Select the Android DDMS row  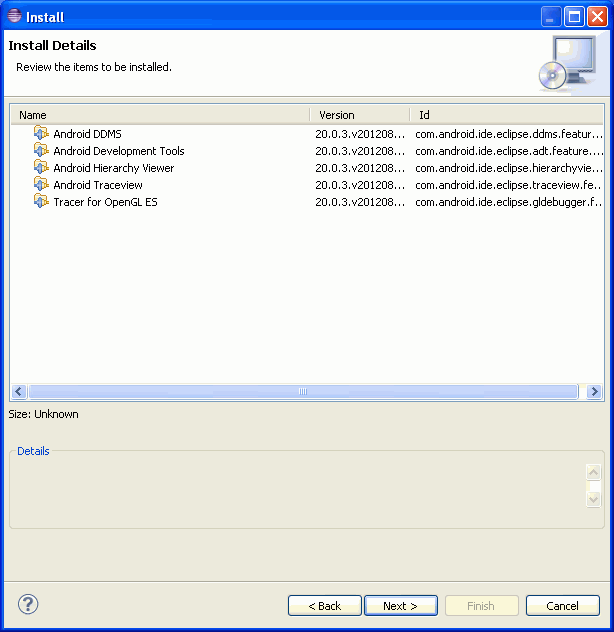pos(306,134)
